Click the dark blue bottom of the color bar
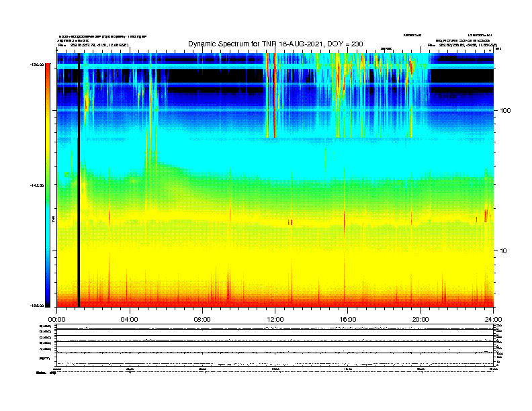532x411 pixels. tap(48, 297)
